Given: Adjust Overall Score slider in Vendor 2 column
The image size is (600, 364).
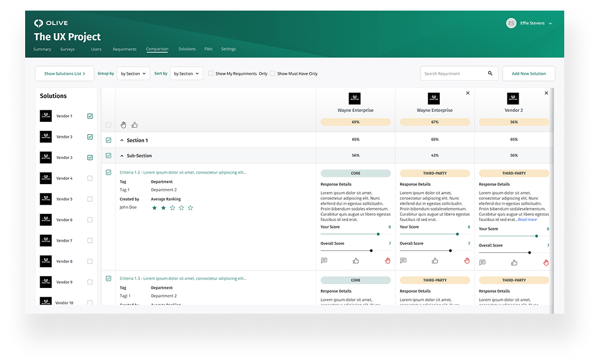Looking at the screenshot, I should tap(530, 252).
